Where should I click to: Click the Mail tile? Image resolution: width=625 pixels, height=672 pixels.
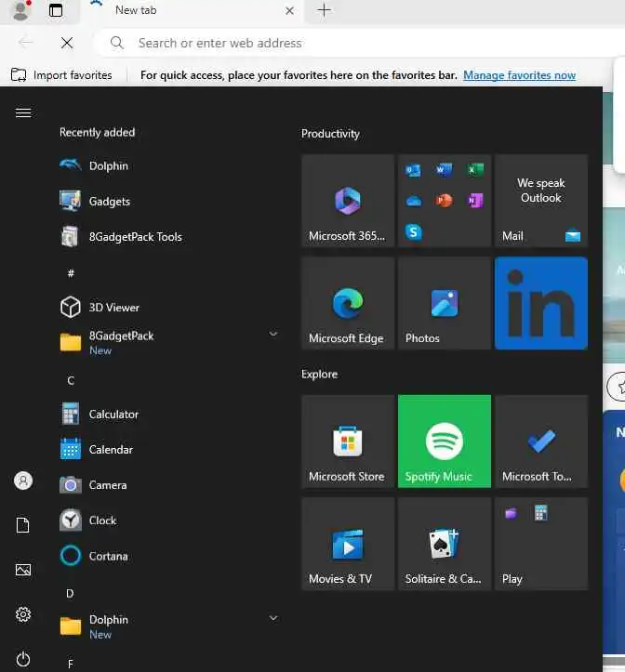pos(541,201)
